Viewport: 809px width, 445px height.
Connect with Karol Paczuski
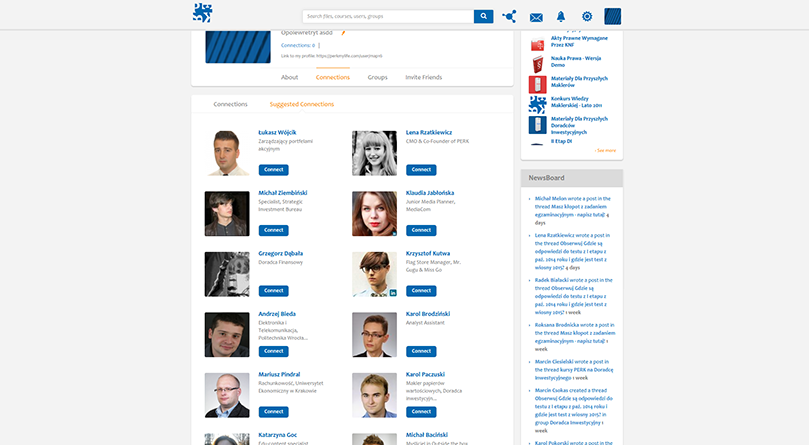coord(421,411)
